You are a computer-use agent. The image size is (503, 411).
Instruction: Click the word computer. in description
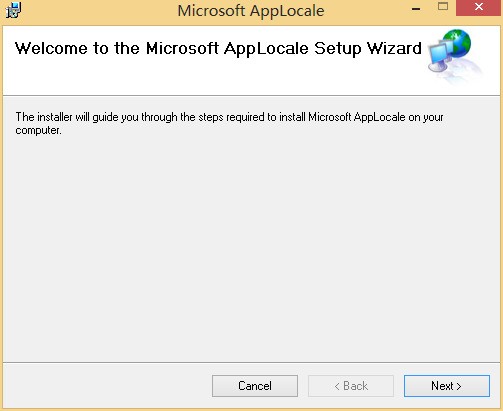tap(39, 130)
